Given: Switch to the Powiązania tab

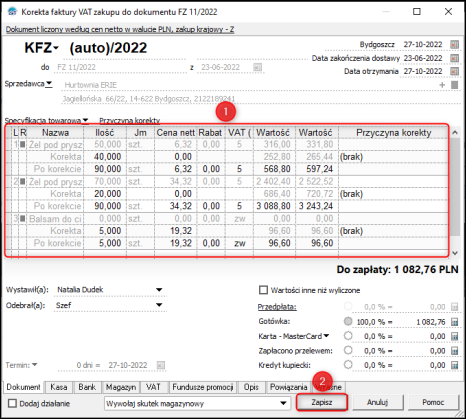Looking at the screenshot, I should (x=288, y=387).
